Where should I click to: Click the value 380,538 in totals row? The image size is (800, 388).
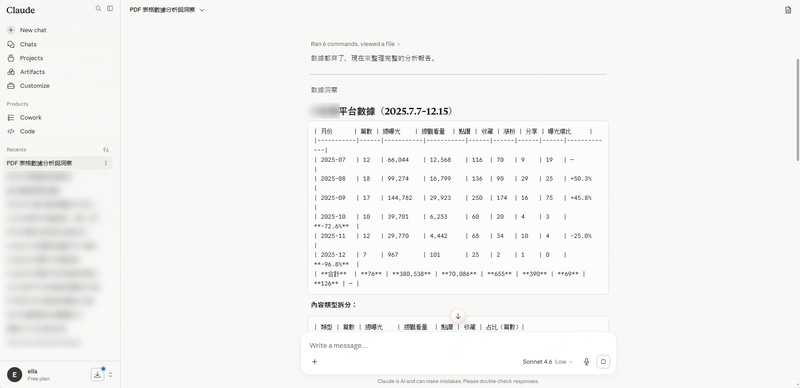tap(411, 274)
